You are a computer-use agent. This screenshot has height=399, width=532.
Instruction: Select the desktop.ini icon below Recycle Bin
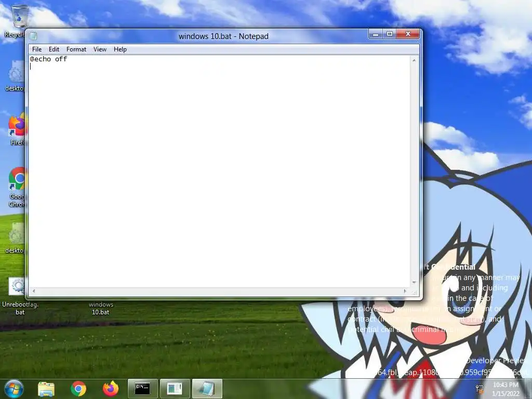coord(15,76)
